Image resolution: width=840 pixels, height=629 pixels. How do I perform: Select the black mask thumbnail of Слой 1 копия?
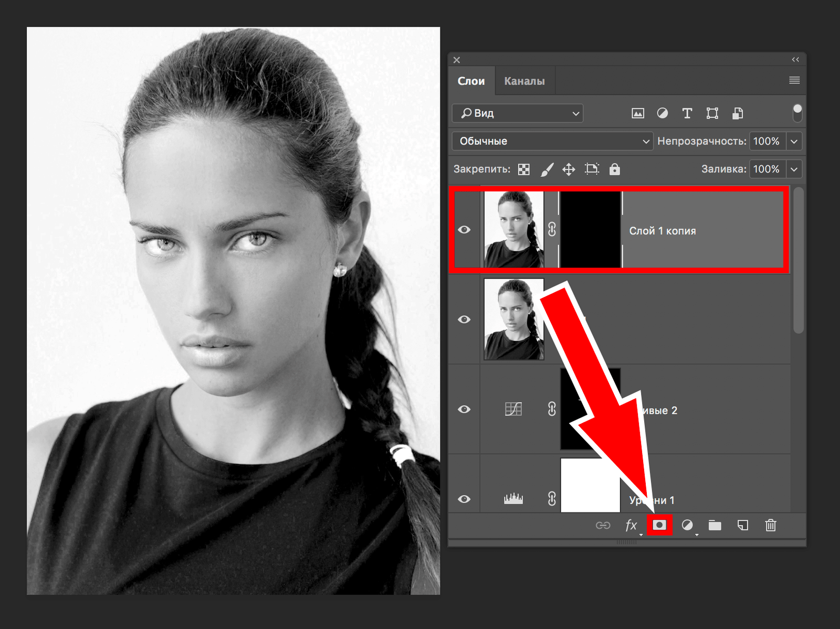tap(591, 230)
